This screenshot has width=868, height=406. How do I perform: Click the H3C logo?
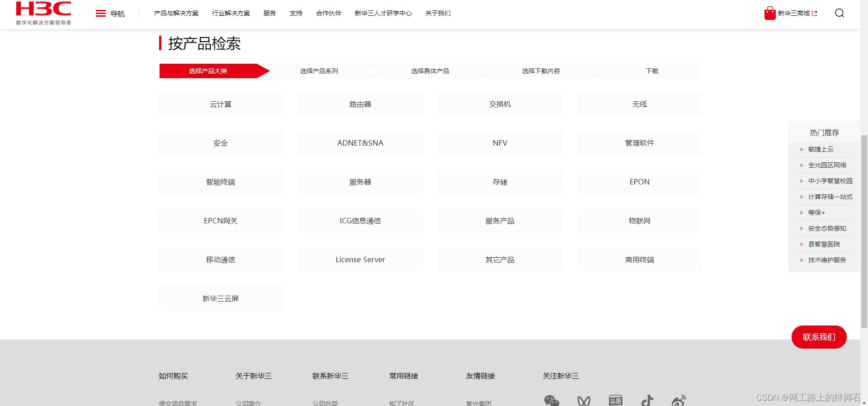[x=43, y=13]
